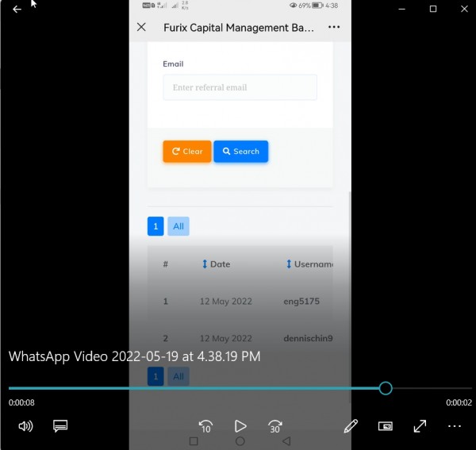The image size is (476, 450).
Task: Click username dennischin9 in row 2
Action: (308, 338)
